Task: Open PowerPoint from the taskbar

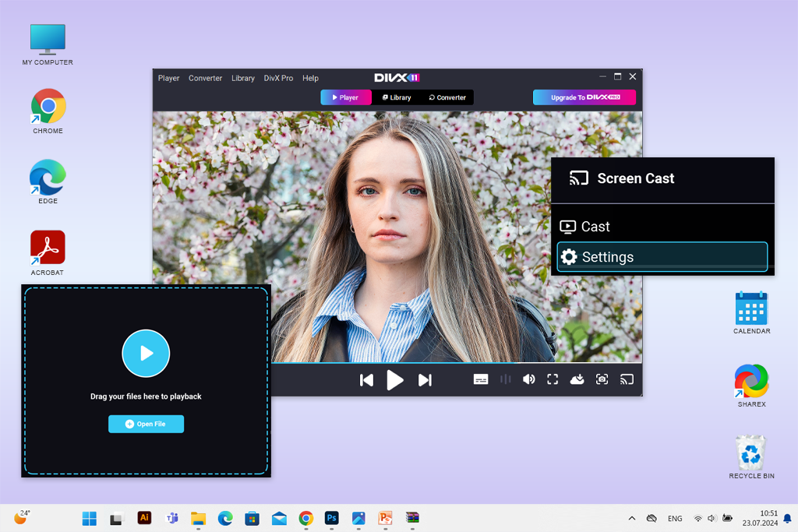Action: (x=385, y=518)
